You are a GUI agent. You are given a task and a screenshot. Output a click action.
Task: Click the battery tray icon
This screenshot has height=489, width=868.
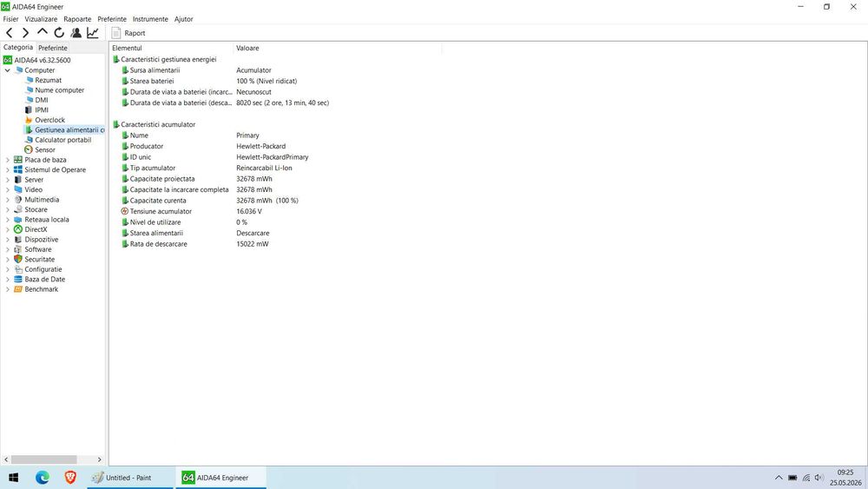[x=792, y=478]
